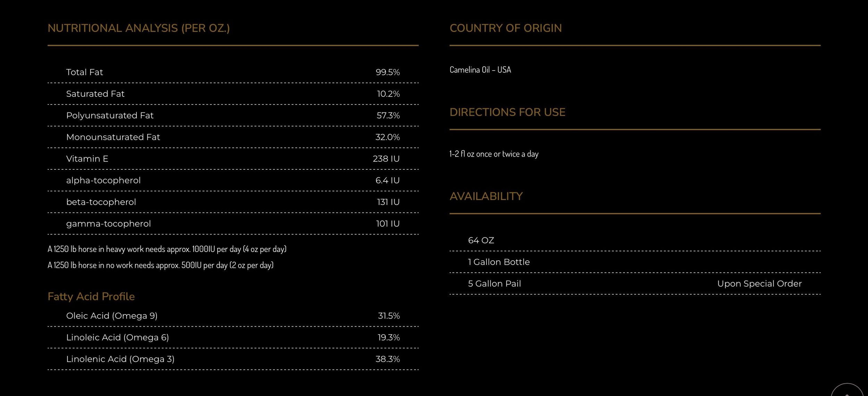Click the Fatty Acid Profile subheading
Viewport: 868px width, 396px height.
coord(91,296)
